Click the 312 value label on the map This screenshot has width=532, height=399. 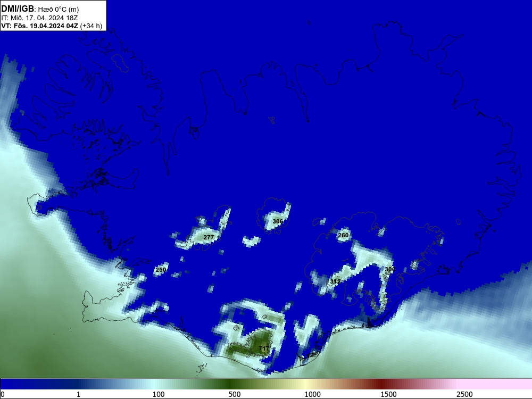point(335,281)
